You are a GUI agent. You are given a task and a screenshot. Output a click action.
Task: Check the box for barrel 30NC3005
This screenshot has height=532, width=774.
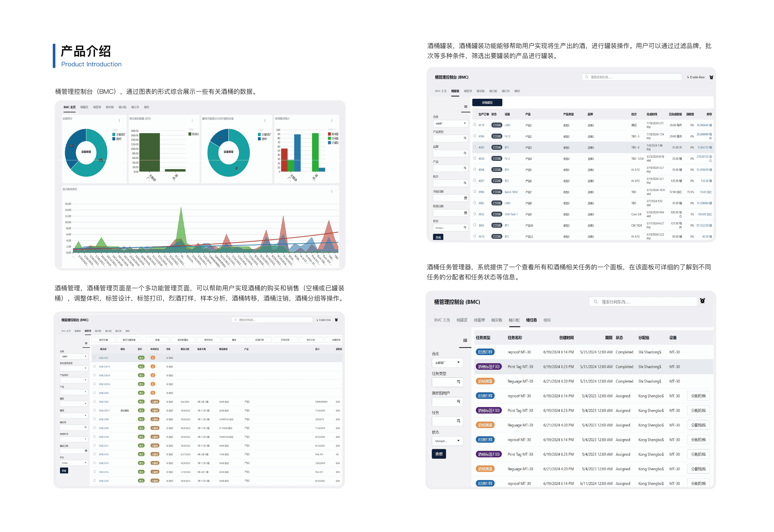[x=95, y=402]
